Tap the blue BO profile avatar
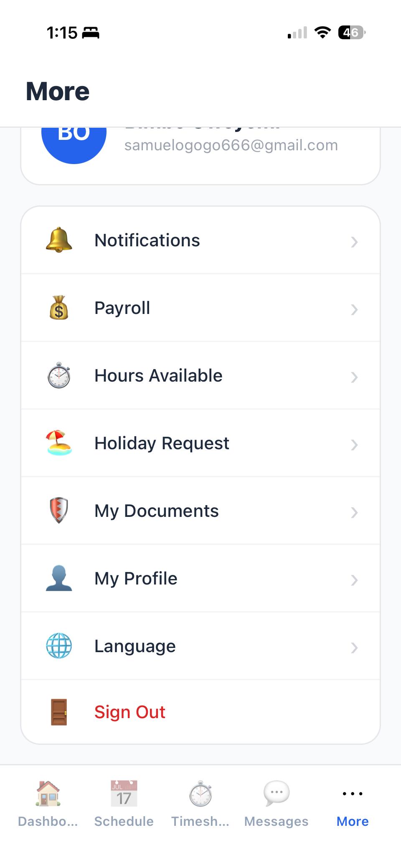401x868 pixels. point(74,140)
